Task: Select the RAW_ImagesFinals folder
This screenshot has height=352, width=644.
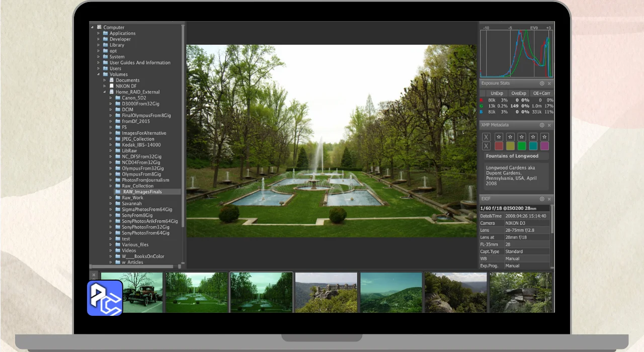Action: pos(142,192)
